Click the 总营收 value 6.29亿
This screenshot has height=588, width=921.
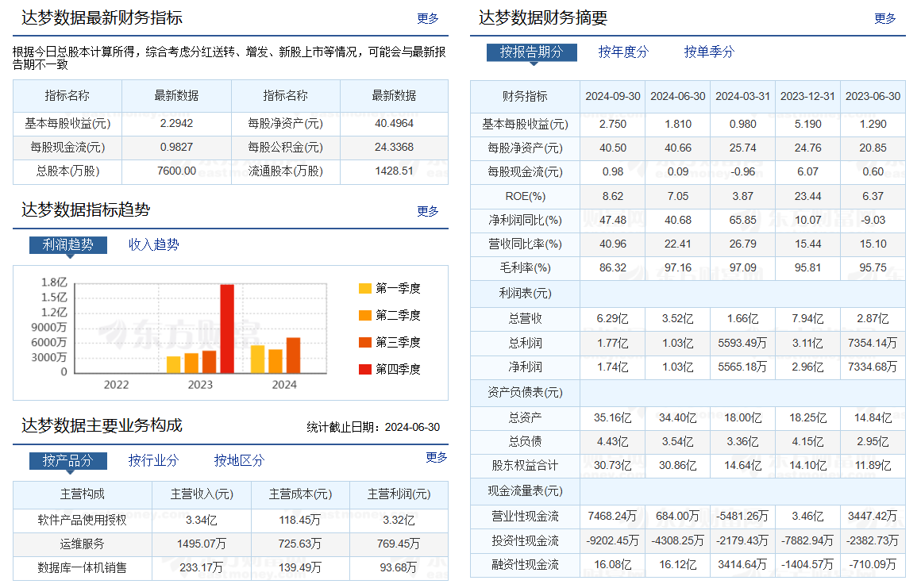[613, 319]
